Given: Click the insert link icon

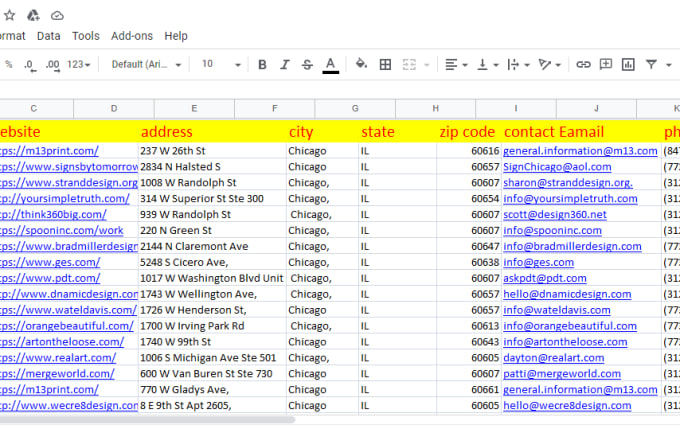Looking at the screenshot, I should (x=583, y=65).
